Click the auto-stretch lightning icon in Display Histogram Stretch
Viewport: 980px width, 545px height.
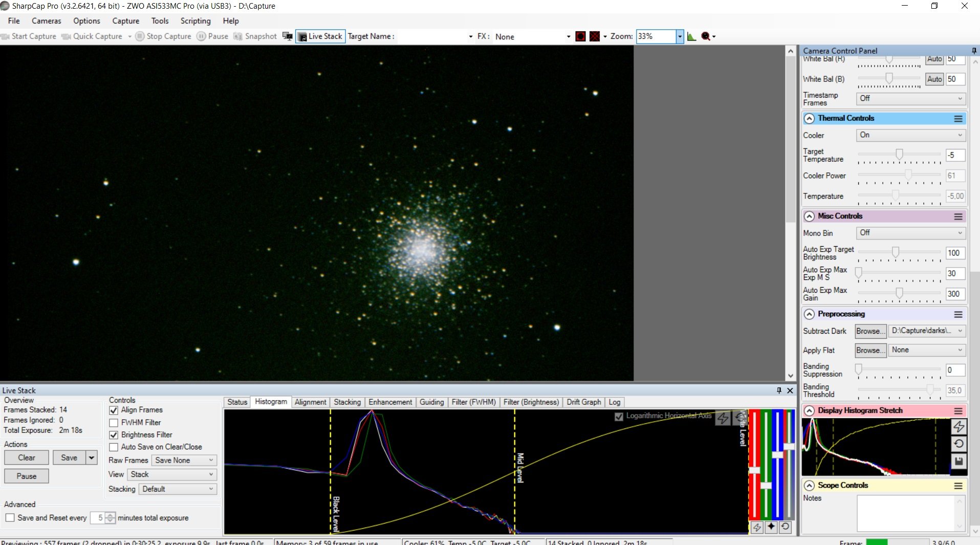(959, 426)
